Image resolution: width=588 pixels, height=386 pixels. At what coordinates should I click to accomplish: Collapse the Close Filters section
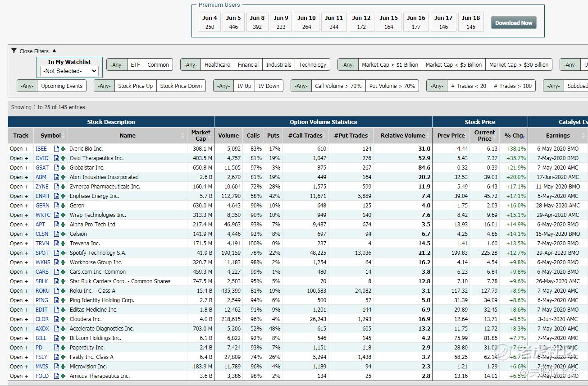34,51
